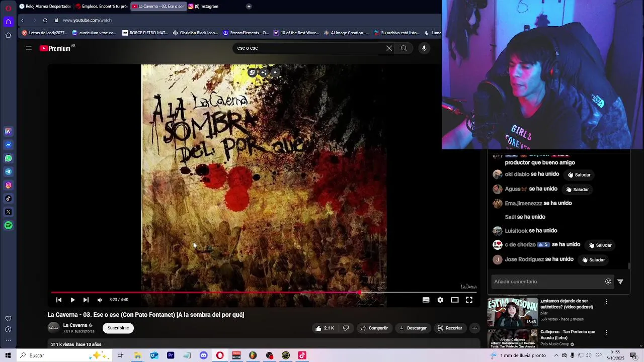Subscribe to La Caverna channel
644x362 pixels.
[x=118, y=328]
